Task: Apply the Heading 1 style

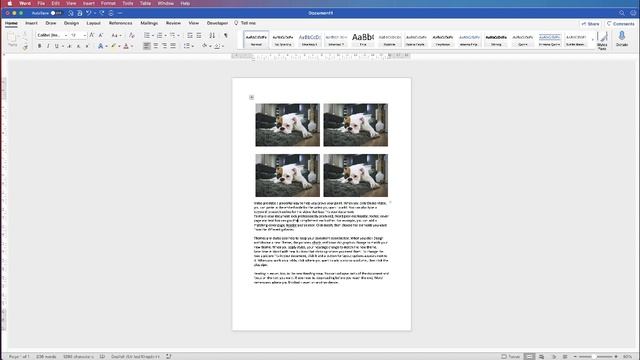Action: coord(309,40)
